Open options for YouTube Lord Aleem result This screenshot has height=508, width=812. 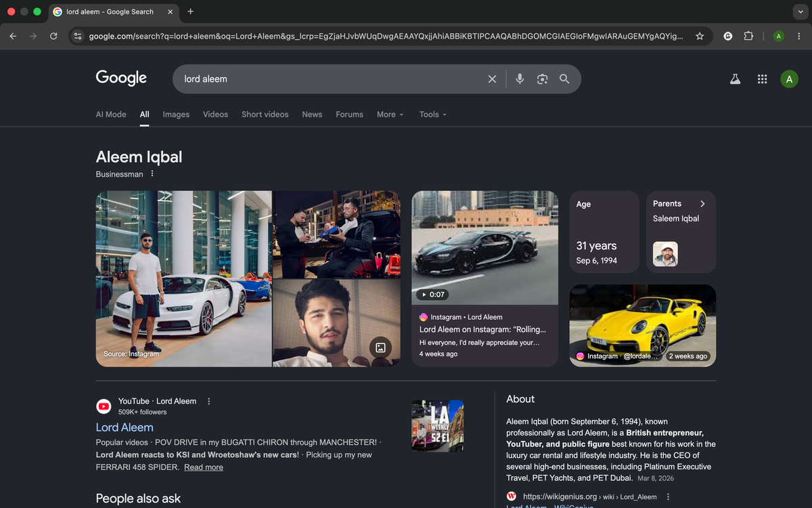(x=208, y=401)
